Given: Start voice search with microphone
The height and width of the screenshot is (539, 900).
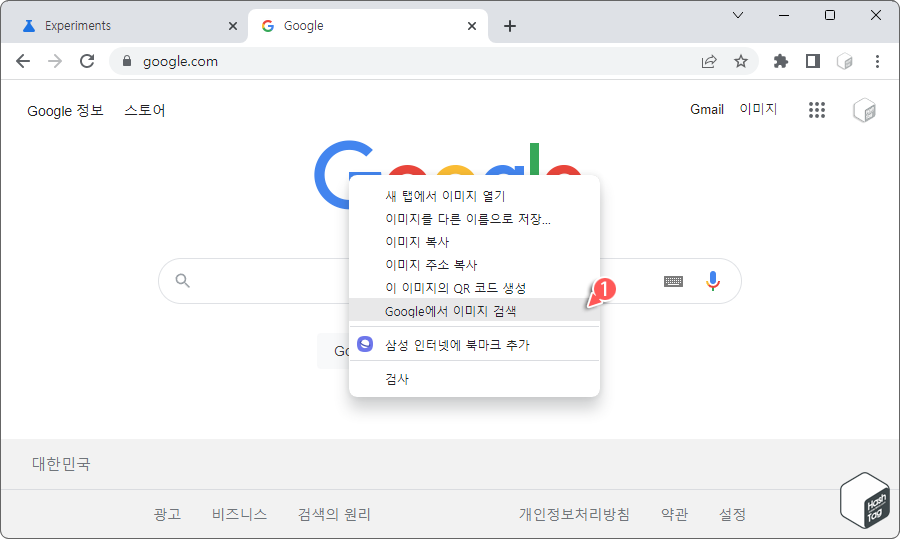Looking at the screenshot, I should pyautogui.click(x=713, y=281).
